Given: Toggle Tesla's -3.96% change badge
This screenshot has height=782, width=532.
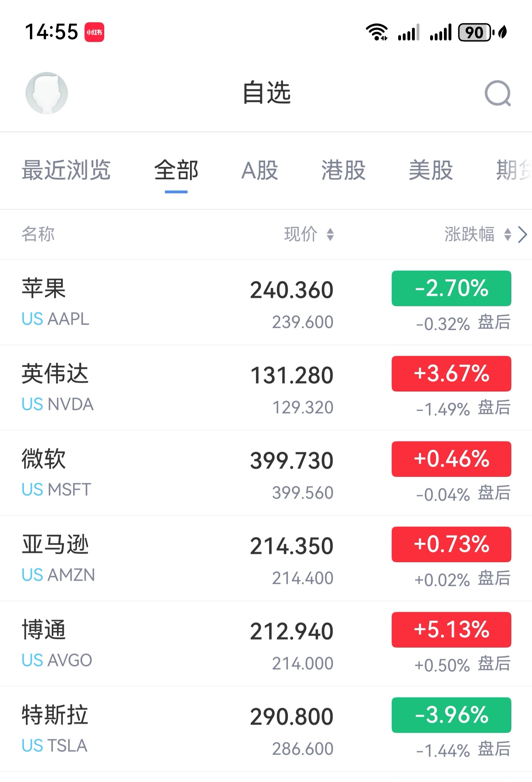Looking at the screenshot, I should point(451,715).
